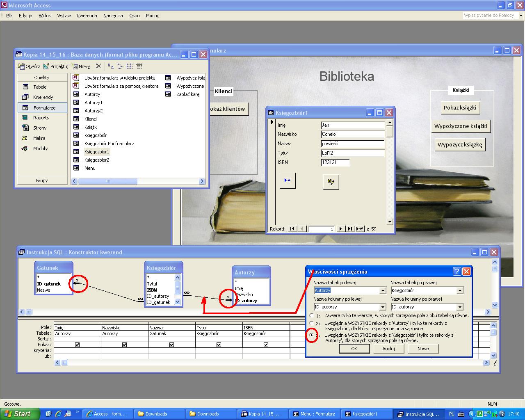Switch to small icons view in database window
This screenshot has height=420, width=525.
click(x=120, y=66)
